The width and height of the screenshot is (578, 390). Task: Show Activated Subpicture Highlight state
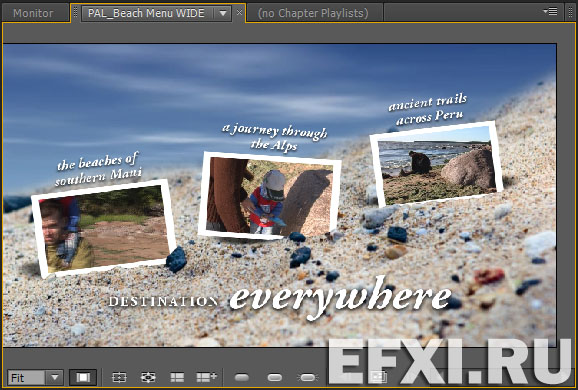[307, 377]
